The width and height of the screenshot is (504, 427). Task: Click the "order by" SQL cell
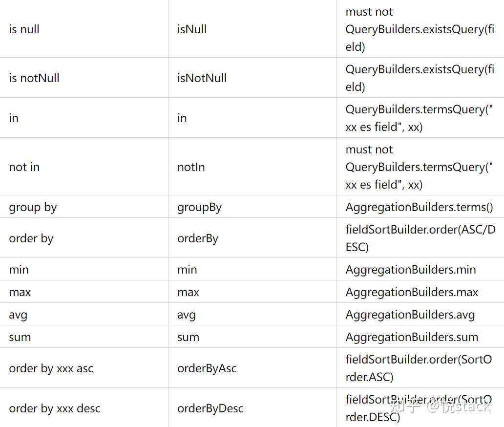tap(31, 238)
